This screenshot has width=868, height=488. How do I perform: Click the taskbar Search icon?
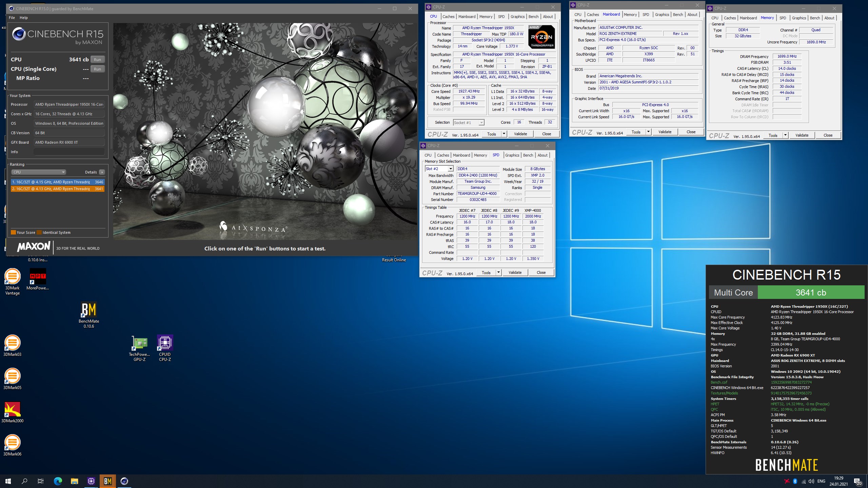pyautogui.click(x=24, y=481)
